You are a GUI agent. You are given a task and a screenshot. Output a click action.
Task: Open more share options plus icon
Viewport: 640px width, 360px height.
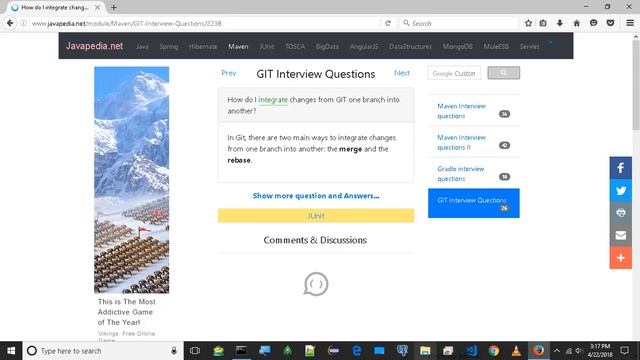click(x=620, y=258)
